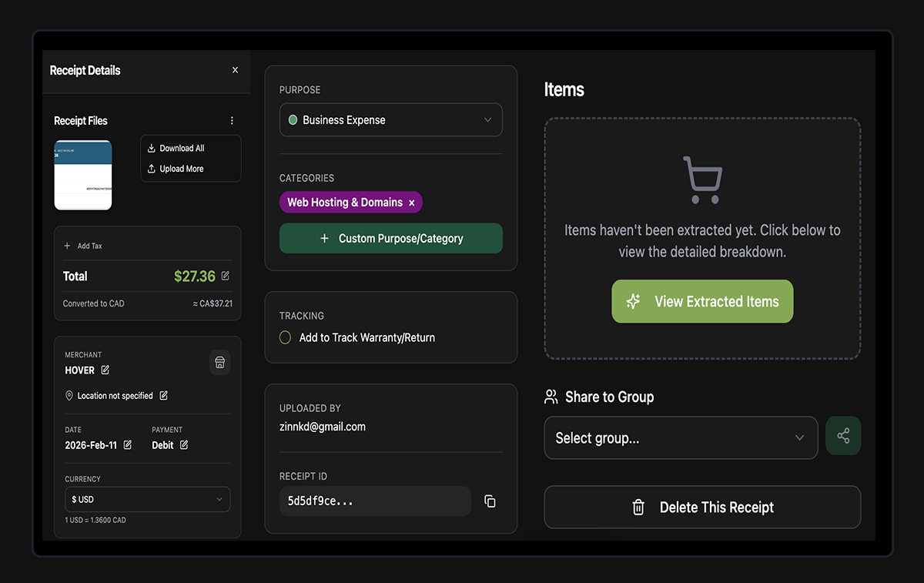The image size is (924, 583).
Task: Open the Purpose dropdown
Action: point(390,119)
